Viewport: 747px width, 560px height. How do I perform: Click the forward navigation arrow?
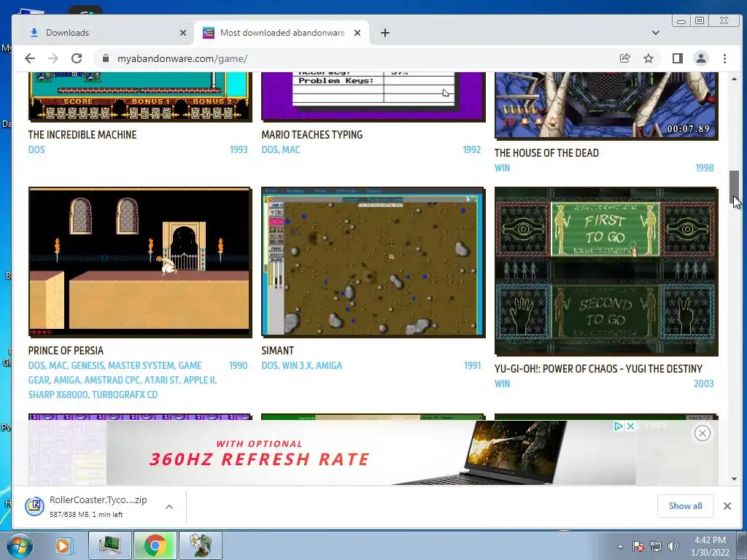tap(53, 58)
